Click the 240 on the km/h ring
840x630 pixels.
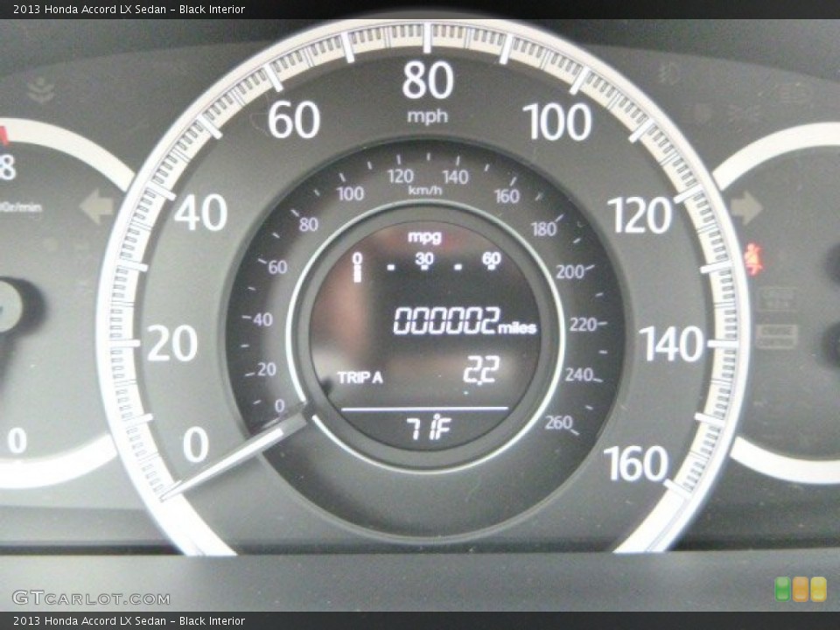click(578, 374)
